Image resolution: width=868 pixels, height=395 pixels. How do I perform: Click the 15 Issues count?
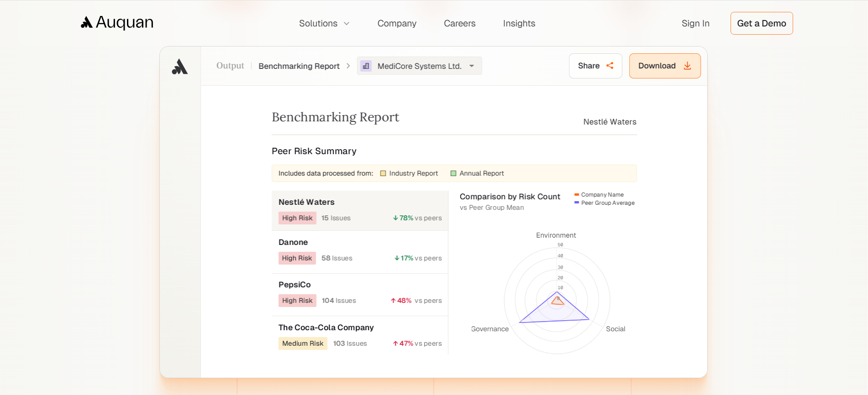pos(336,218)
